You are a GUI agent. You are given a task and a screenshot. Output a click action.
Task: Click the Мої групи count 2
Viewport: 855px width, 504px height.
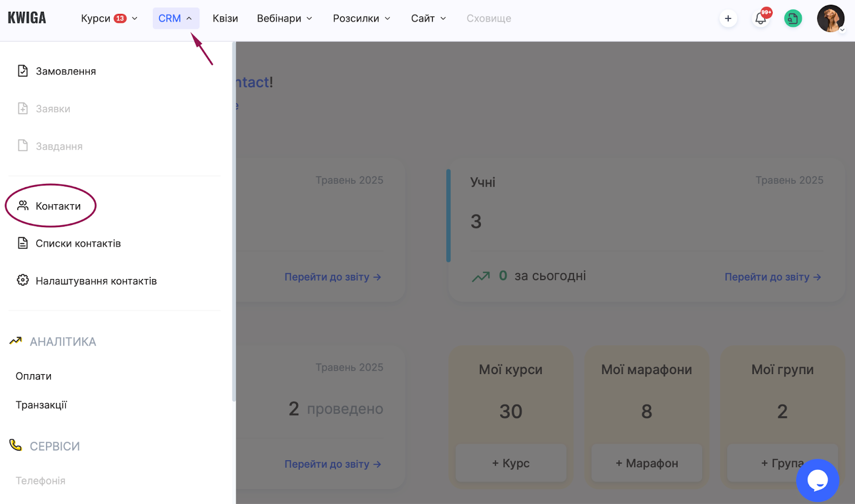tap(782, 412)
